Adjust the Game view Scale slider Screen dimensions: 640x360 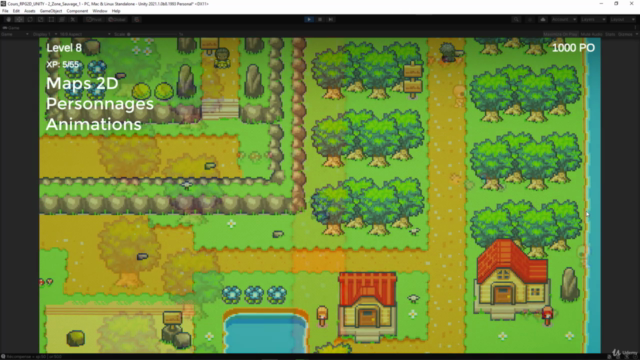click(153, 34)
